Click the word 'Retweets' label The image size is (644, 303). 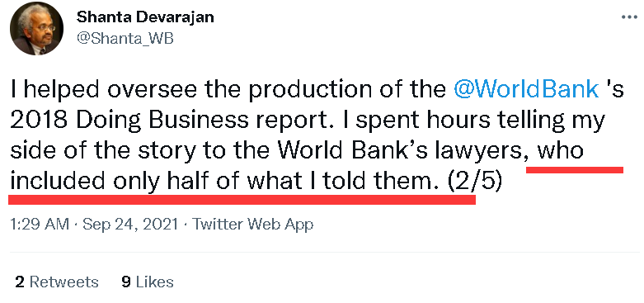64,282
